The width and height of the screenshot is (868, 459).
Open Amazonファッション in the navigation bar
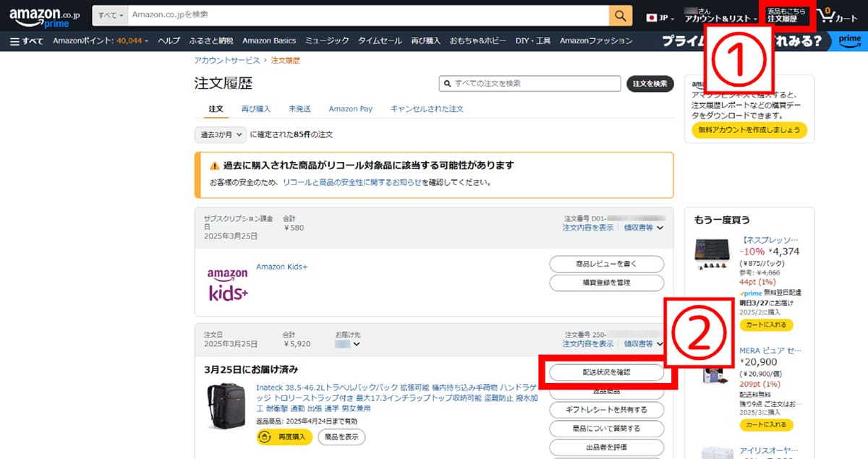click(x=595, y=41)
